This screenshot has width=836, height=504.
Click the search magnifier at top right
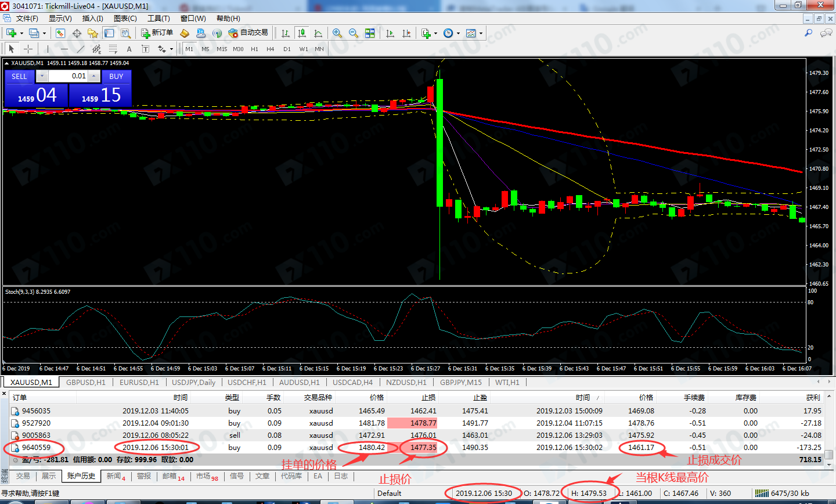click(808, 33)
